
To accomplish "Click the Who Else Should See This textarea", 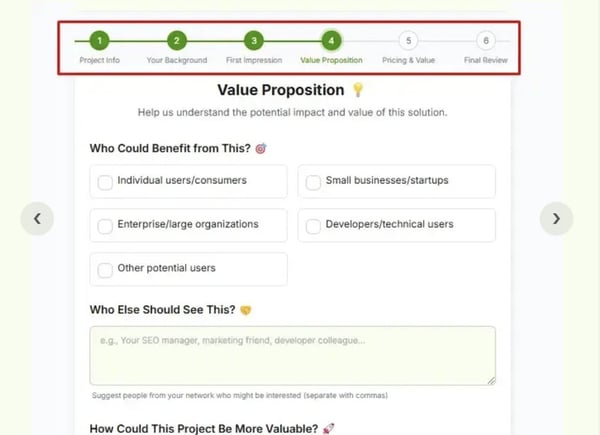I will 292,355.
